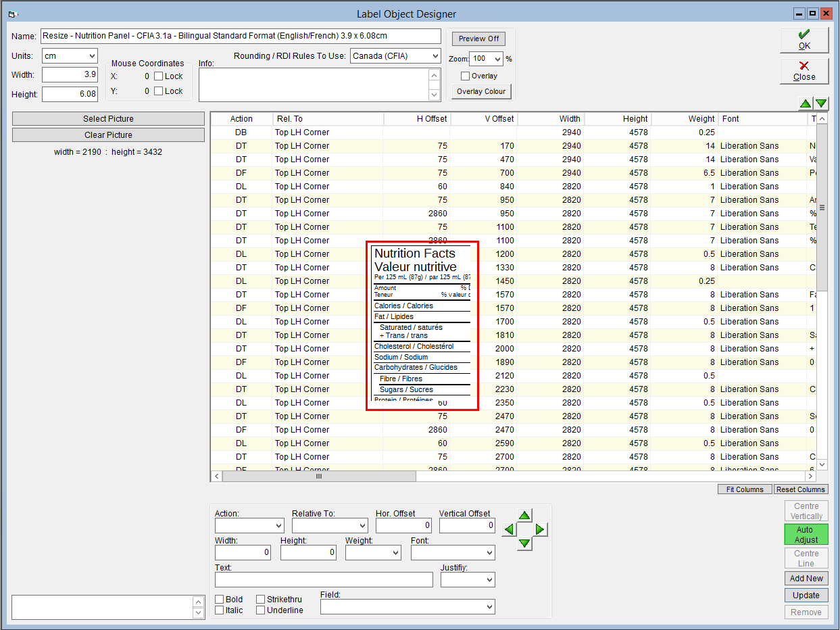840x630 pixels.
Task: Confirm with the OK checkmark button
Action: pos(804,40)
